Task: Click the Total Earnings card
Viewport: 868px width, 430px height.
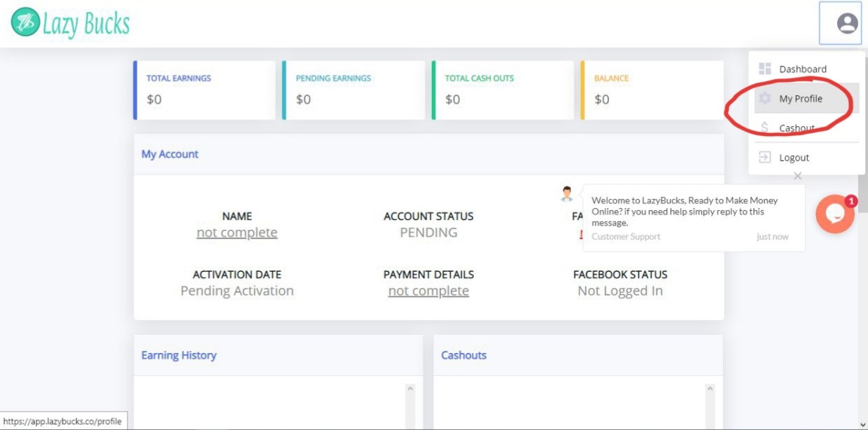Action: [x=204, y=90]
